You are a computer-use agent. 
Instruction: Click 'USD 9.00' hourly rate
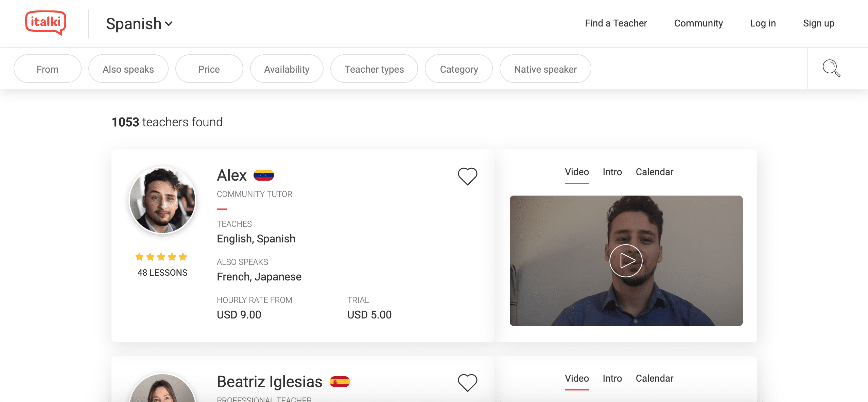239,315
